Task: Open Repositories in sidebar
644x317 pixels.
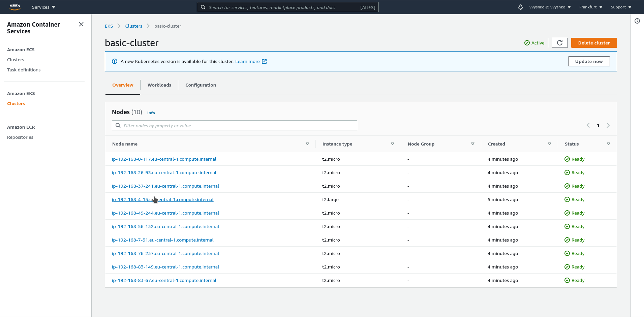Action: pos(20,137)
